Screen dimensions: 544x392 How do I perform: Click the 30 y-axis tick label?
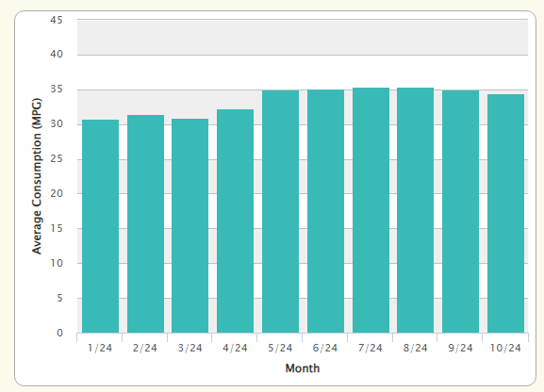57,123
